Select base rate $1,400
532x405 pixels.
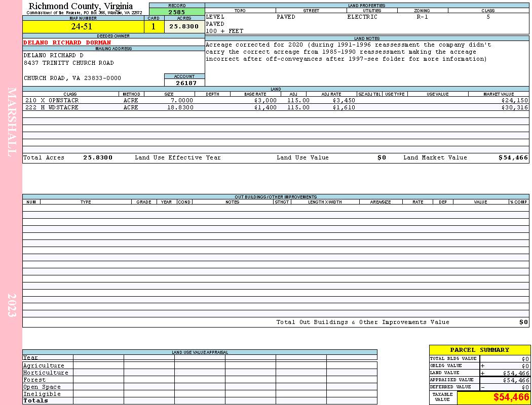(265, 108)
